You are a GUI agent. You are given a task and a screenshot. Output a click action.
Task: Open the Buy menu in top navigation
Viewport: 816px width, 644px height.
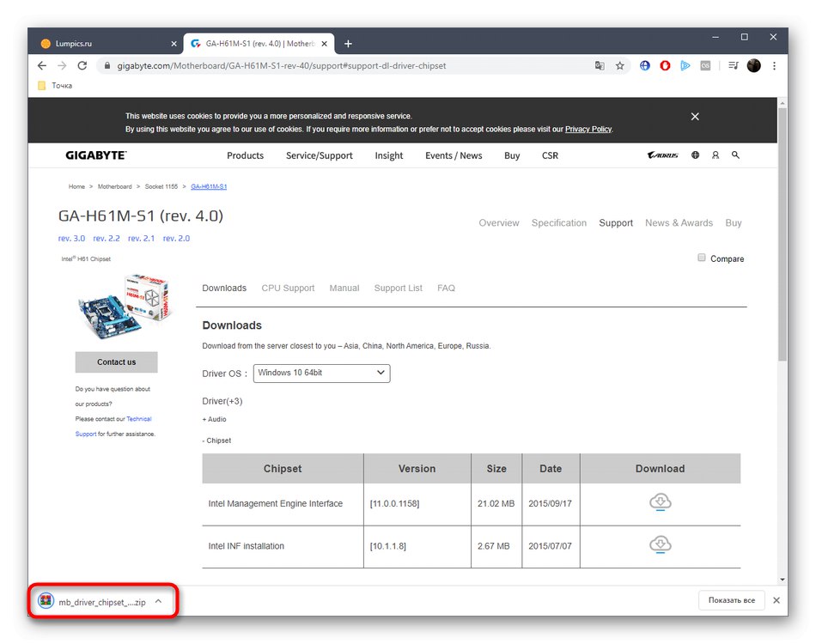[x=512, y=155]
